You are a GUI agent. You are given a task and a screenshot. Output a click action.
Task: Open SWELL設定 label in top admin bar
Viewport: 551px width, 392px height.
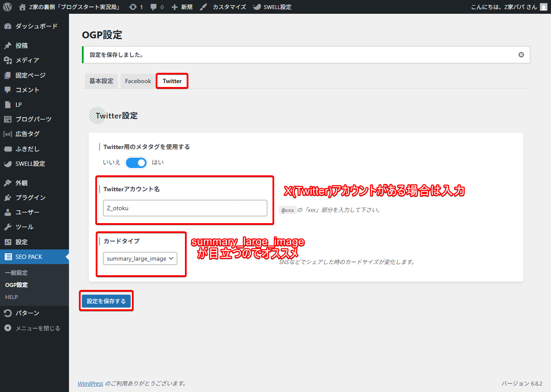point(278,7)
